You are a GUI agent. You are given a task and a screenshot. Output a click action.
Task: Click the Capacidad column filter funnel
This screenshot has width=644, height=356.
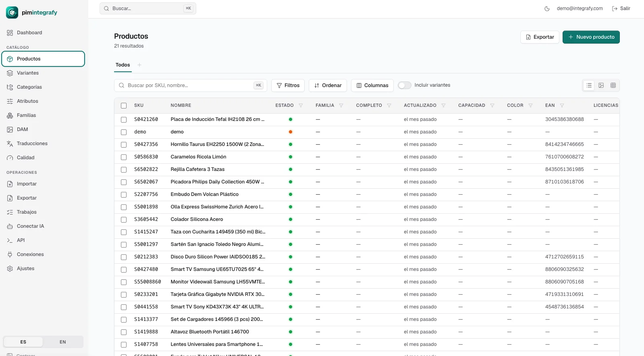tap(492, 106)
